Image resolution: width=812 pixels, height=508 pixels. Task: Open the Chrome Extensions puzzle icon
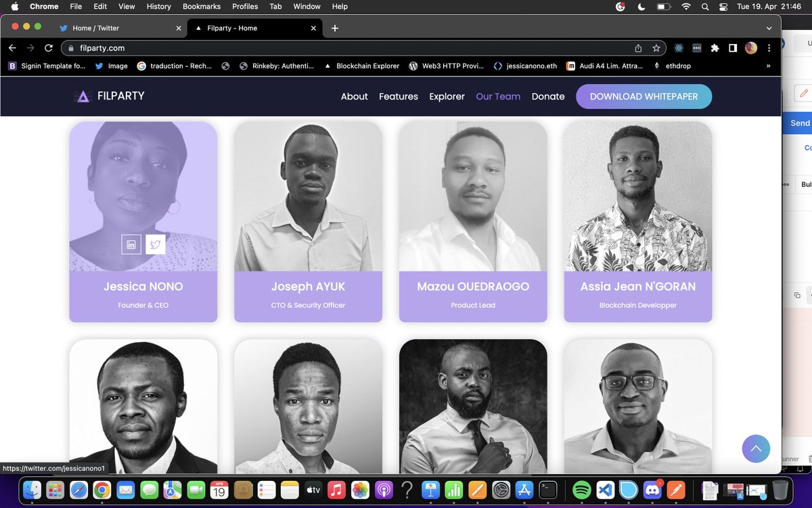point(715,48)
